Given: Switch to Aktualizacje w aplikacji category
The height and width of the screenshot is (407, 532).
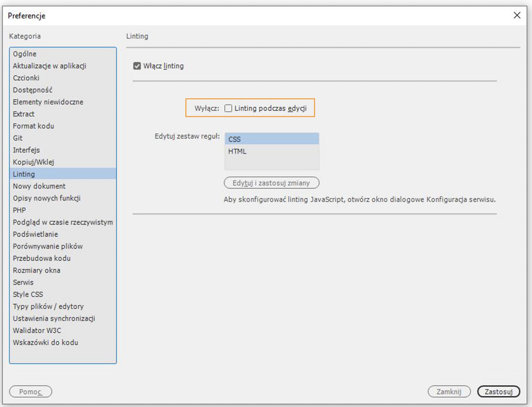Looking at the screenshot, I should pyautogui.click(x=49, y=66).
